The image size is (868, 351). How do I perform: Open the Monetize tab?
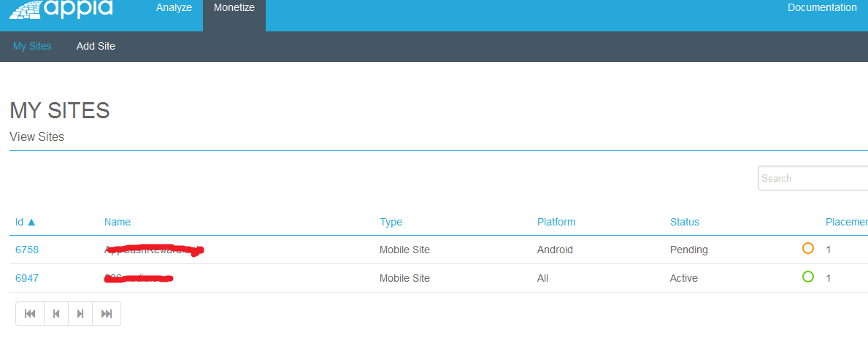click(234, 8)
